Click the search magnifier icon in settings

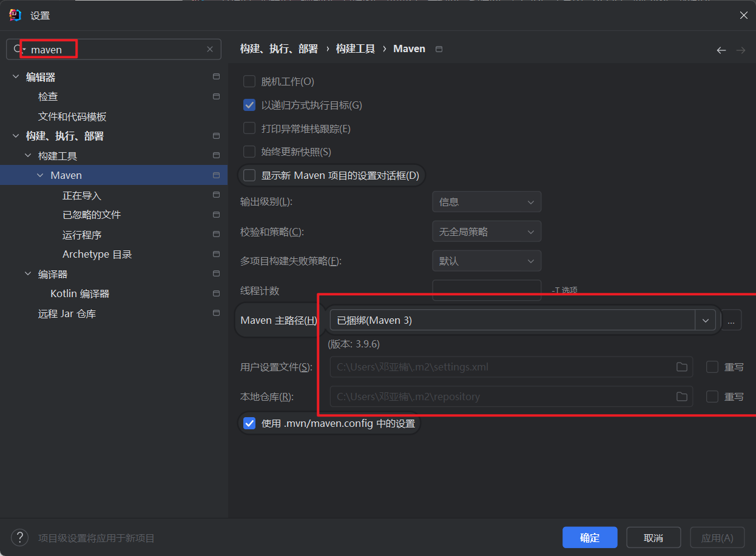[x=18, y=49]
